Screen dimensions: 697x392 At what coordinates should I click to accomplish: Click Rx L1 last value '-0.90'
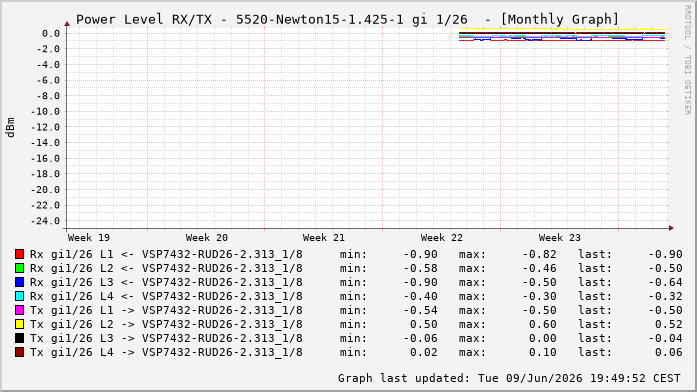click(665, 254)
